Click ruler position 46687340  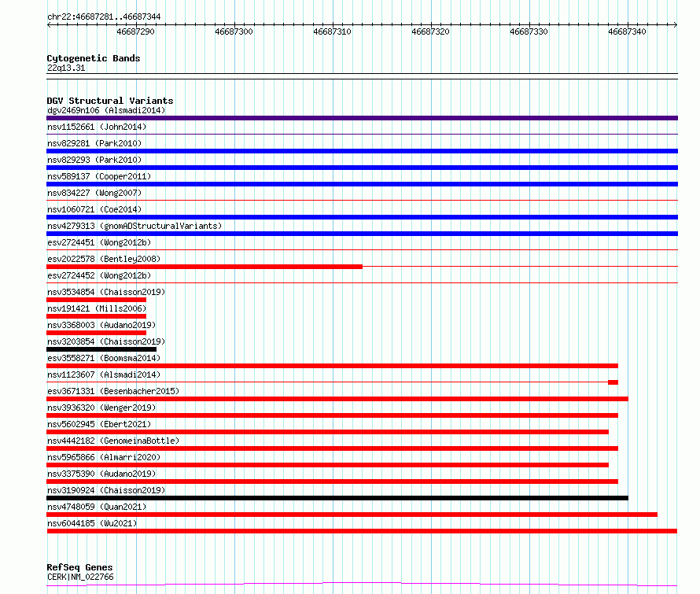(x=627, y=31)
